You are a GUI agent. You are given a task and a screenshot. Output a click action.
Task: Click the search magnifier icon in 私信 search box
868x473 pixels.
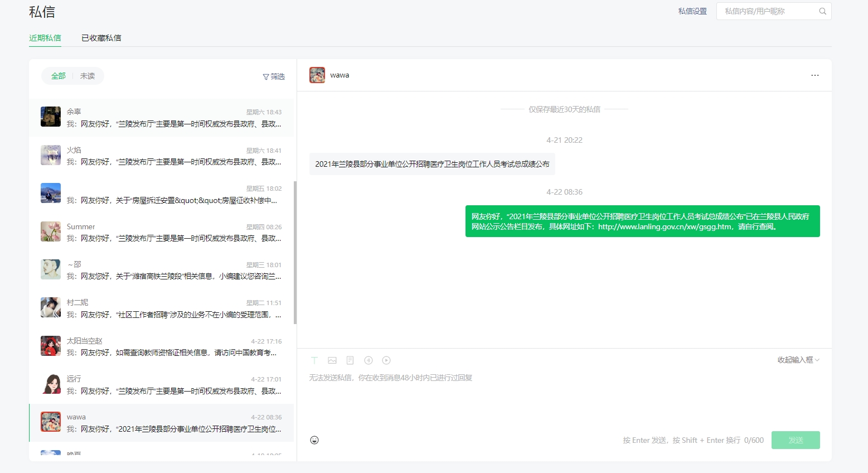point(822,11)
